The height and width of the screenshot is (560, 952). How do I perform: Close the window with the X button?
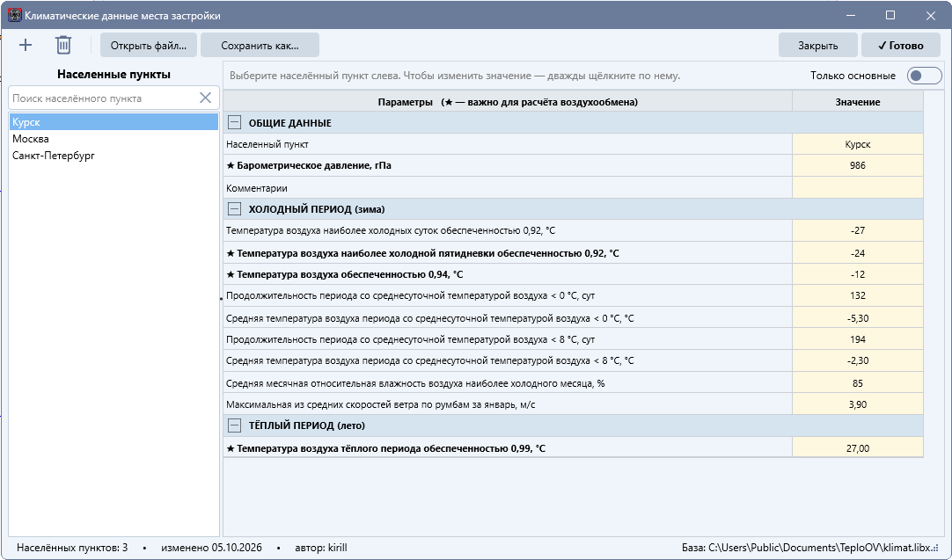tap(930, 15)
